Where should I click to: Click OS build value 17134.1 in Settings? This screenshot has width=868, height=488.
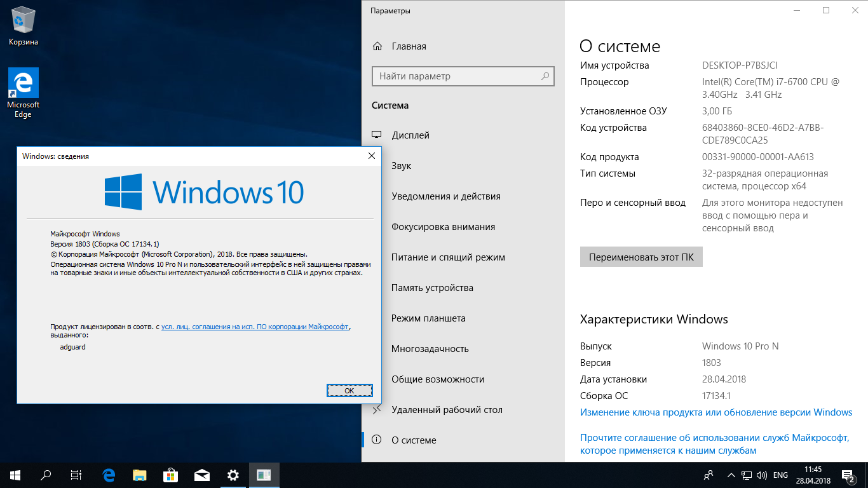tap(716, 396)
